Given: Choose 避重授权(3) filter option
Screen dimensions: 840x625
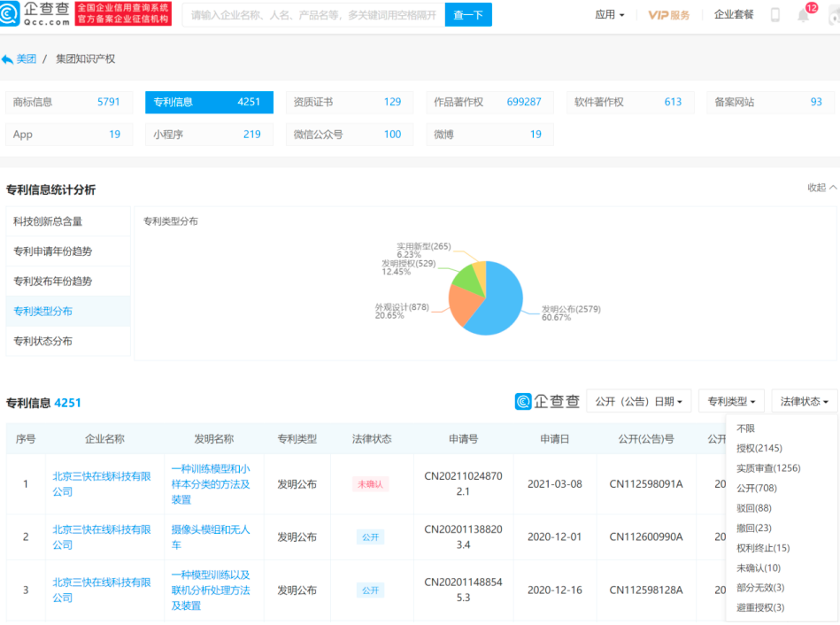Looking at the screenshot, I should [x=760, y=607].
